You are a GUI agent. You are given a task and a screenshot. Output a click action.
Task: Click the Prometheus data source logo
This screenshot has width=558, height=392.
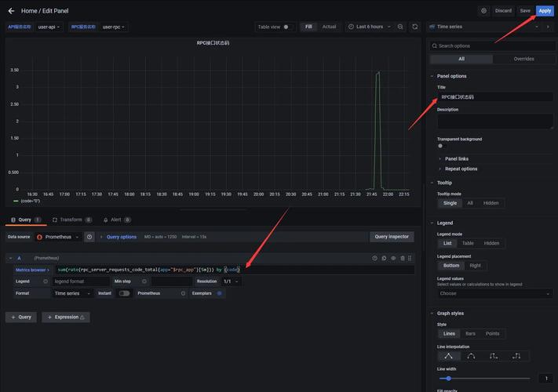click(x=39, y=237)
